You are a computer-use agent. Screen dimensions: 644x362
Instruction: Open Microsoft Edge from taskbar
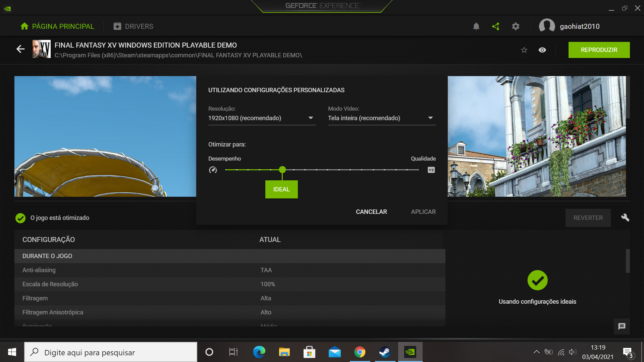tap(259, 352)
